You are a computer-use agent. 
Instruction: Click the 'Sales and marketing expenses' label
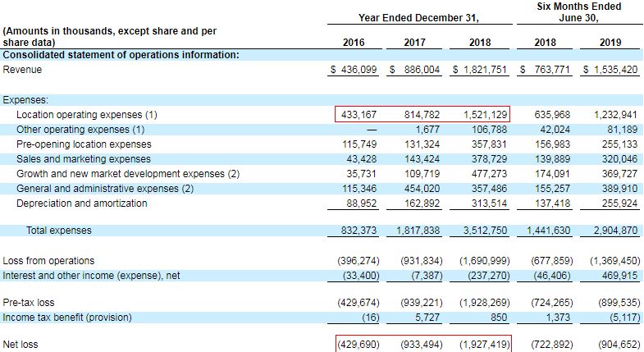tap(84, 159)
